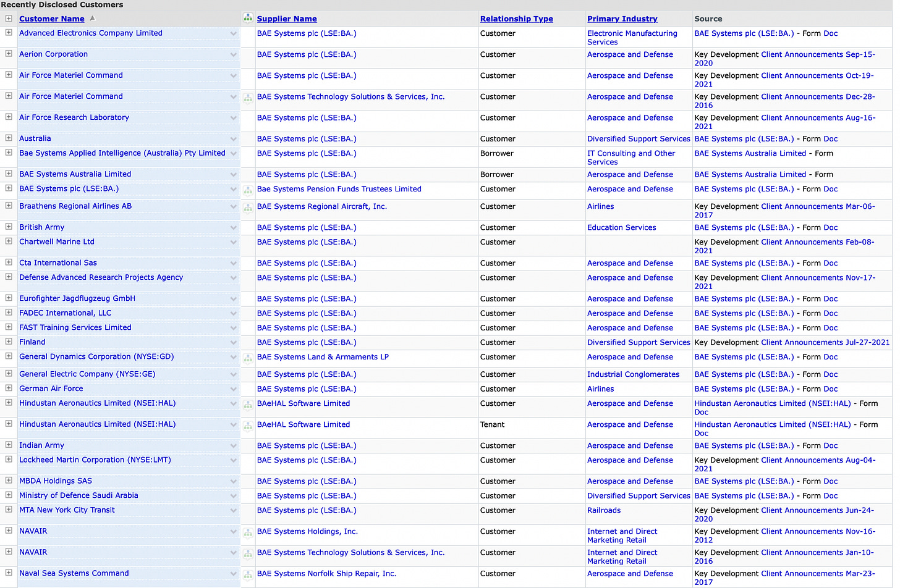Open the corporate tree icon for Bae Systems Pension Funds Trustees
Screen dimensions: 900x588
(x=248, y=190)
